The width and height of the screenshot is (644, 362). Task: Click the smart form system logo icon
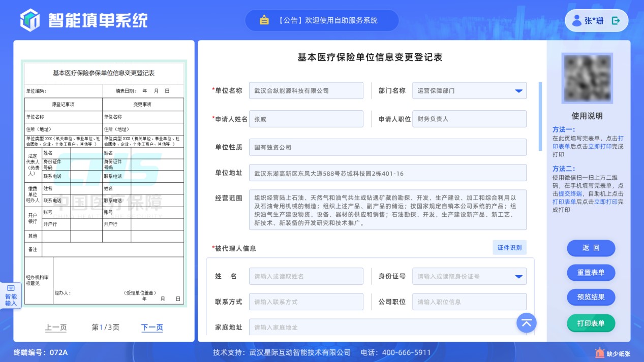(30, 20)
